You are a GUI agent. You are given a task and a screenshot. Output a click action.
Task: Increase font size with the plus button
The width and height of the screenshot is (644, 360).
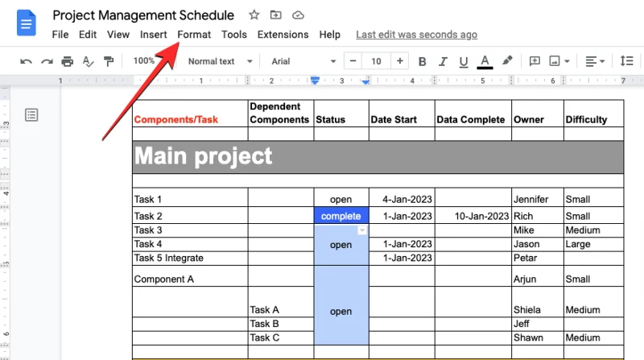point(399,61)
